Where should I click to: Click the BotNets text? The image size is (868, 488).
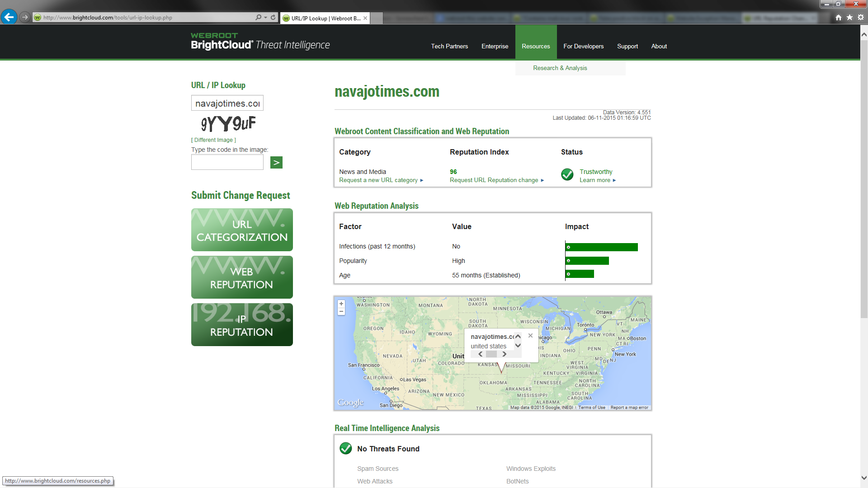(x=517, y=481)
